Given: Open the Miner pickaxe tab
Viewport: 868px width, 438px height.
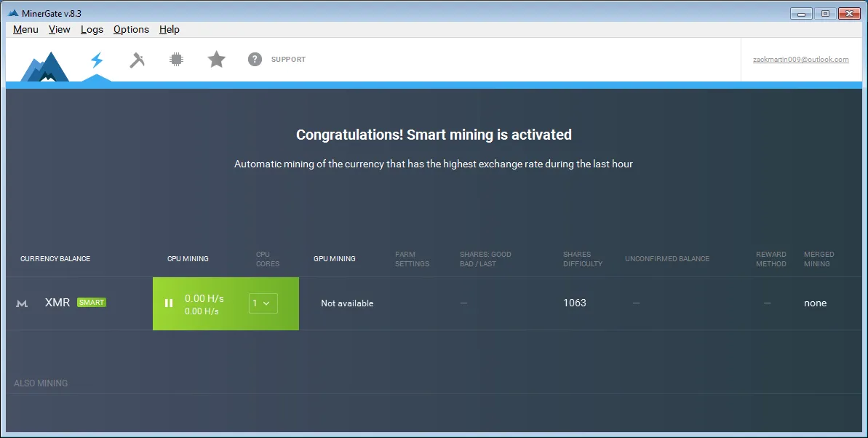Looking at the screenshot, I should [137, 60].
